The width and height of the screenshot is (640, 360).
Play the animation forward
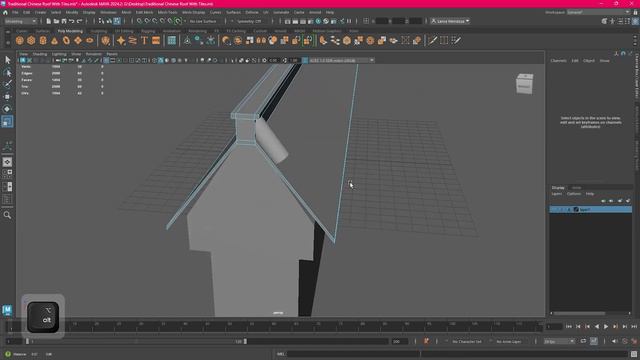point(606,327)
